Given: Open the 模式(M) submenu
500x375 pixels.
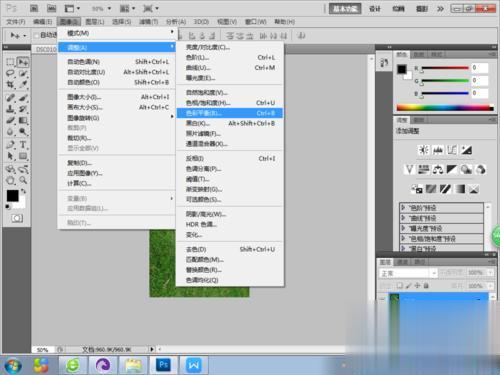Looking at the screenshot, I should point(117,33).
